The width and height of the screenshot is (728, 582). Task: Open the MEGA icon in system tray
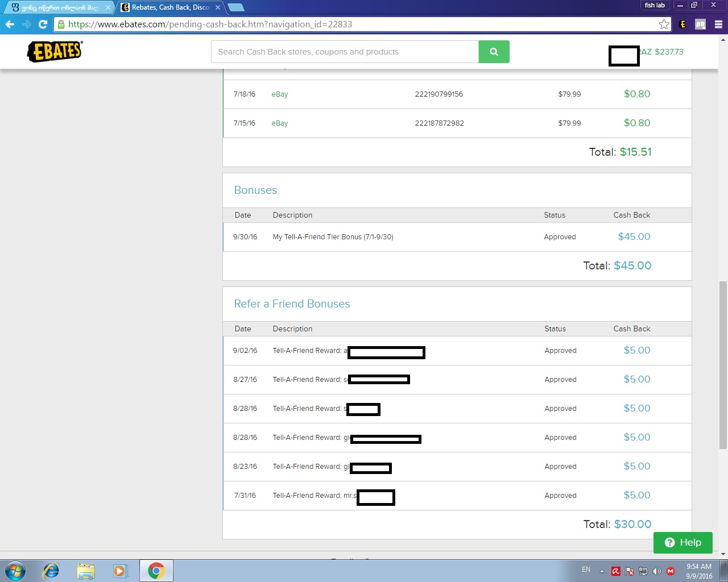pos(671,571)
